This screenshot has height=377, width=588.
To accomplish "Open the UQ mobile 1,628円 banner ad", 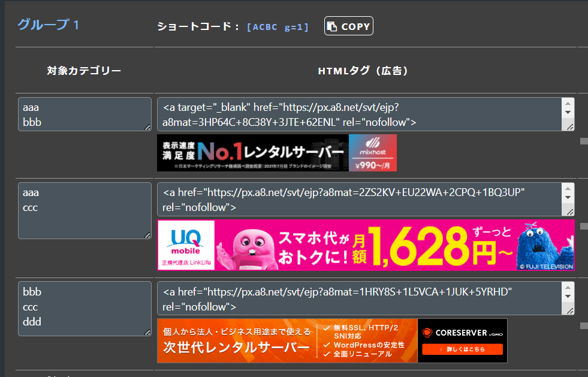I will 366,245.
